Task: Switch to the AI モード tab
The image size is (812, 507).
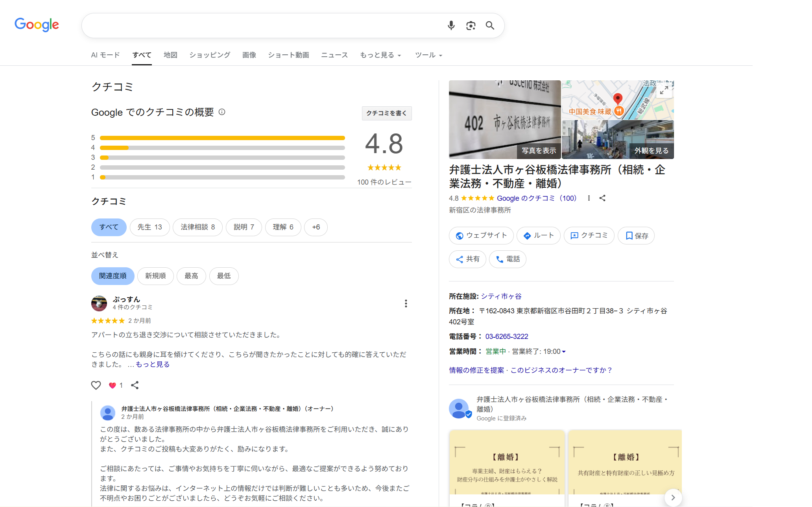Action: click(x=105, y=55)
